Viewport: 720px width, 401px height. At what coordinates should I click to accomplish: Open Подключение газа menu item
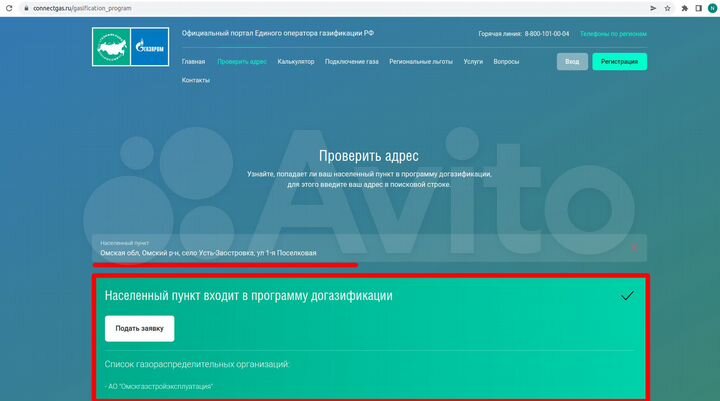pyautogui.click(x=352, y=62)
